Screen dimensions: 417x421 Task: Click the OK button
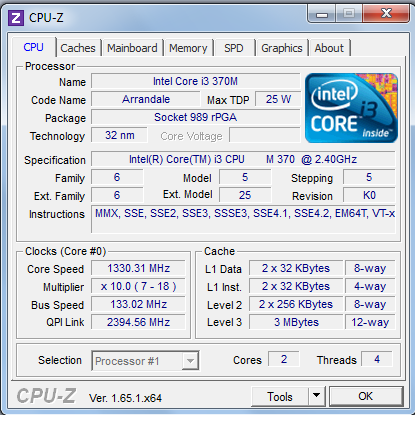(366, 396)
